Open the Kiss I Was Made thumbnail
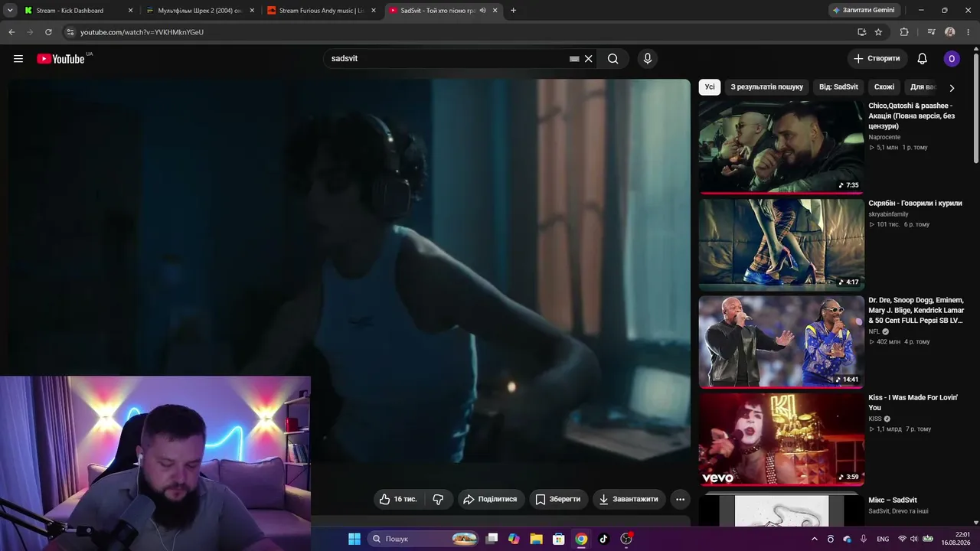980x551 pixels. tap(781, 439)
